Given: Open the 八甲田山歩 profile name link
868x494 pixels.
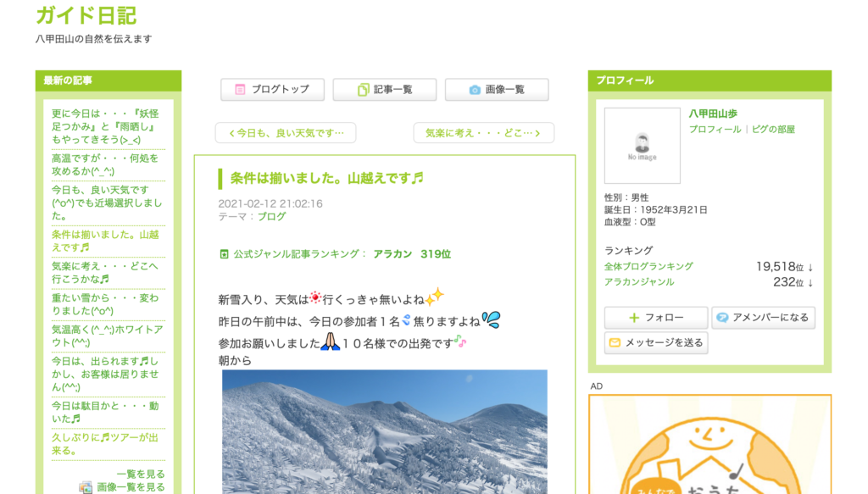Looking at the screenshot, I should coord(713,114).
